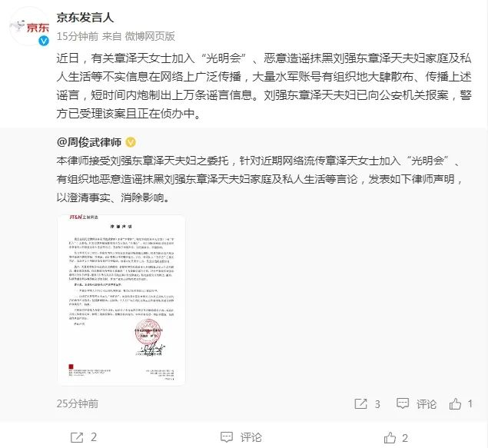Viewport: 488px width, 448px height.
Task: Click the comment bubble icon on quoted post
Action: click(403, 403)
